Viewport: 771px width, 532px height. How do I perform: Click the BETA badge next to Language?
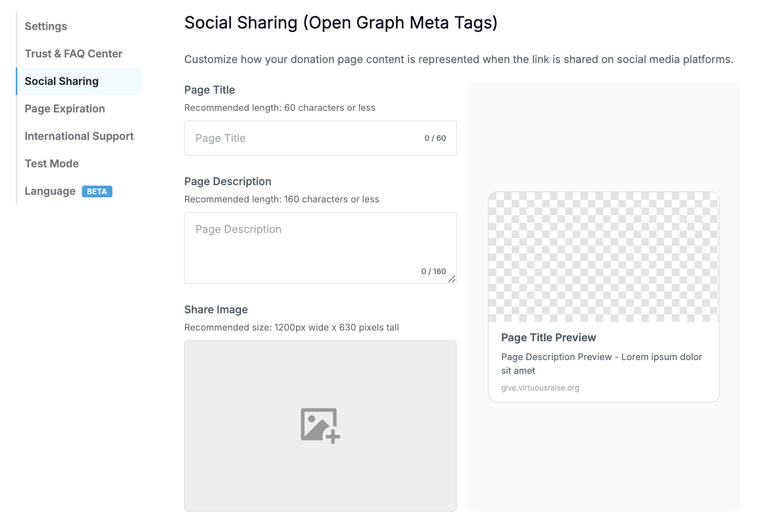point(97,192)
